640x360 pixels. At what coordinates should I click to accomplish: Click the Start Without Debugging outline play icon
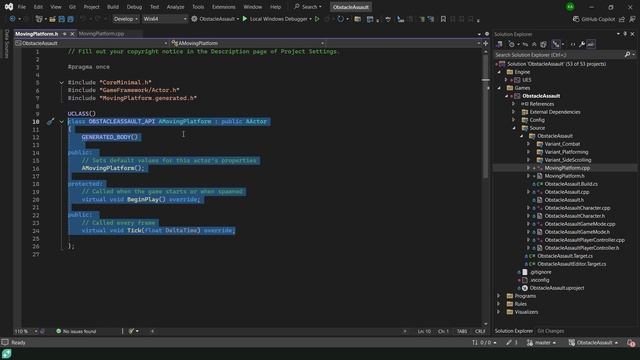pos(317,19)
